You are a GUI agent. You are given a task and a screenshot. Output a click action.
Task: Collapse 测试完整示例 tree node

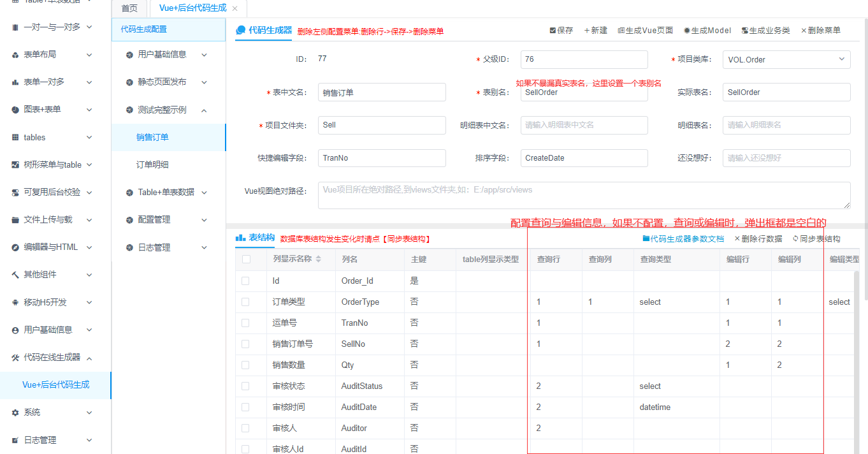point(204,110)
